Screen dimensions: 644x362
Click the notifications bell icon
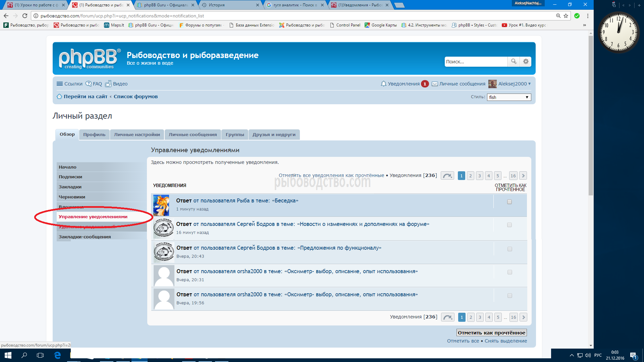pyautogui.click(x=383, y=84)
